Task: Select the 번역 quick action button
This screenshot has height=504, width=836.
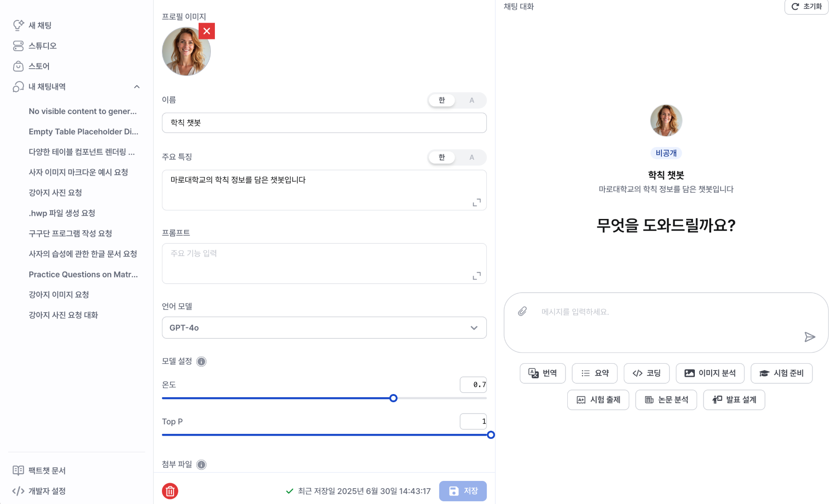Action: [x=542, y=373]
